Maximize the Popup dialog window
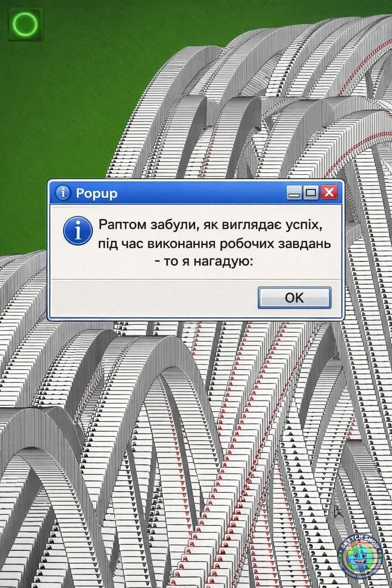Image resolution: width=392 pixels, height=588 pixels. tap(311, 193)
